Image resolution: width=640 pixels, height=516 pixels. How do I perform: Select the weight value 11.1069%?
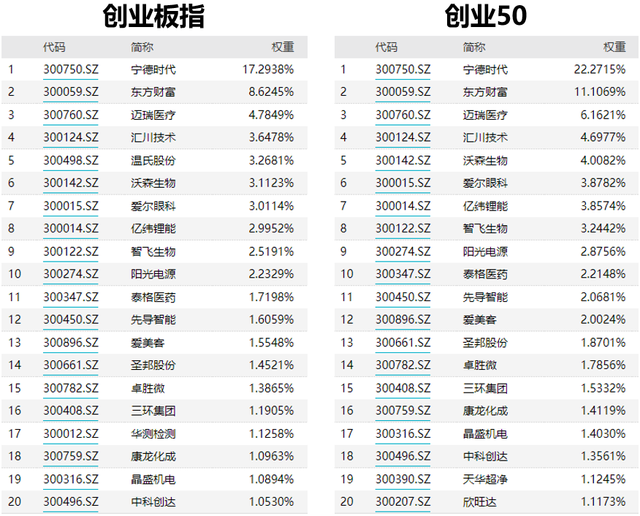point(600,92)
